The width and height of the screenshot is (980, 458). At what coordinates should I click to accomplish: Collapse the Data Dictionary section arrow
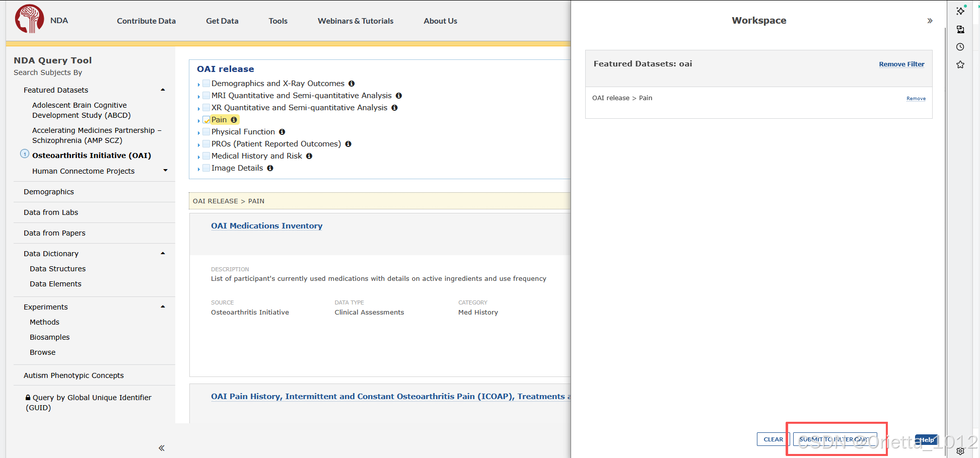163,253
